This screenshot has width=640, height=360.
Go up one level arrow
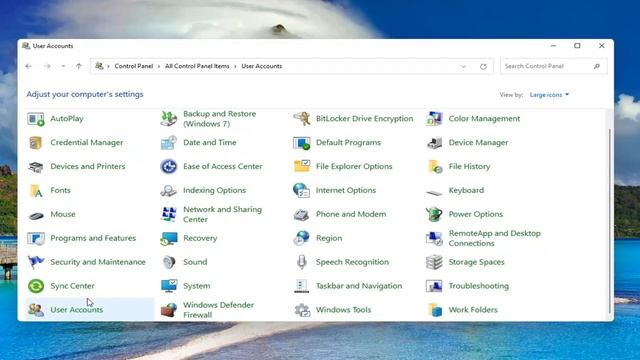[x=79, y=66]
